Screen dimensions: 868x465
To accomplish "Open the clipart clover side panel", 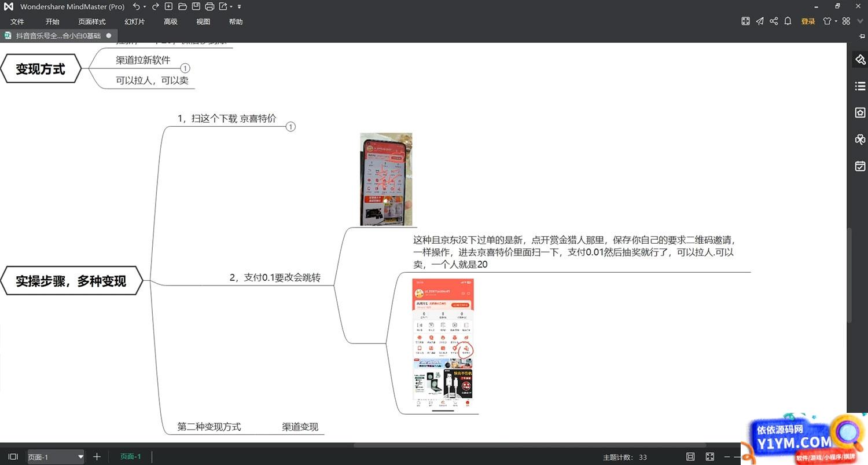I will tap(860, 140).
